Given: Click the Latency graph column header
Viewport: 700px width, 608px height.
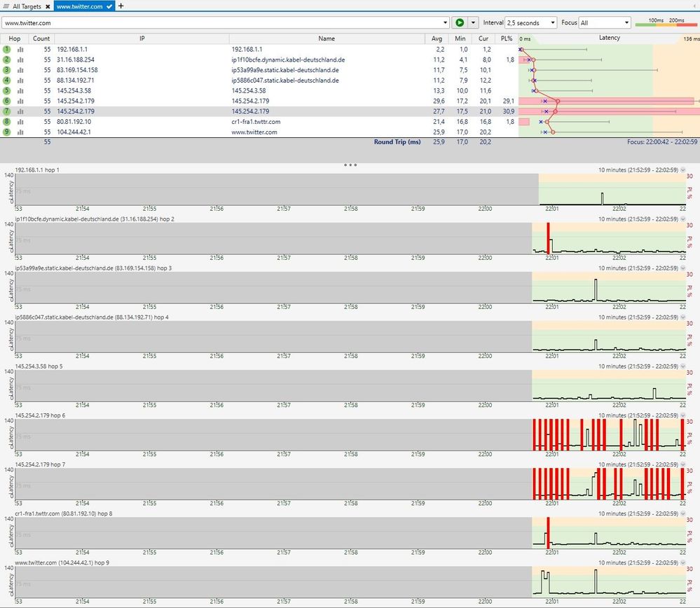Looking at the screenshot, I should coord(610,38).
